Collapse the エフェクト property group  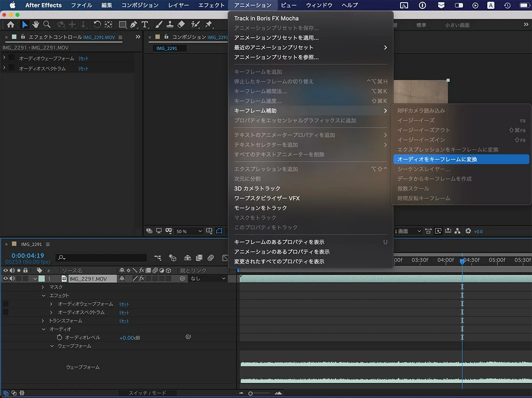click(x=43, y=295)
